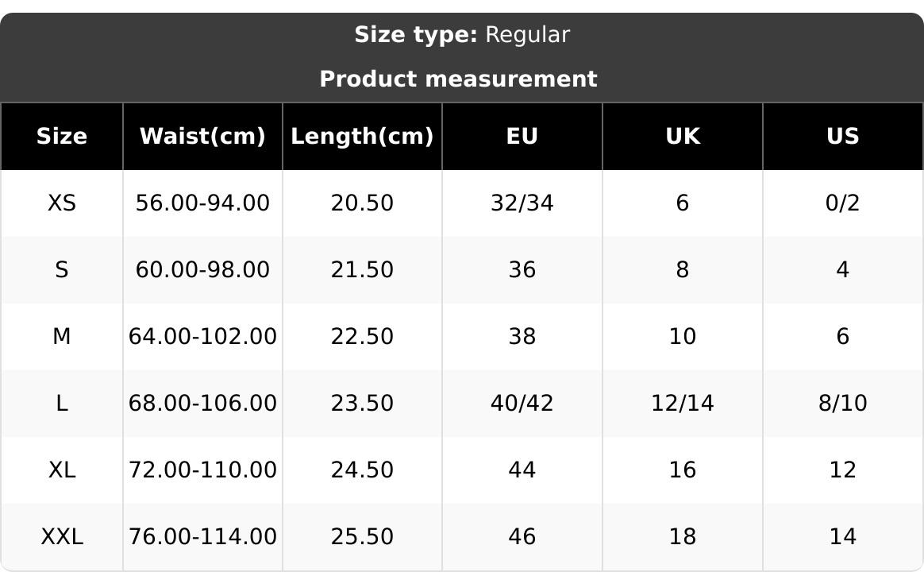Click the EU column header
The image size is (924, 572).
point(522,137)
